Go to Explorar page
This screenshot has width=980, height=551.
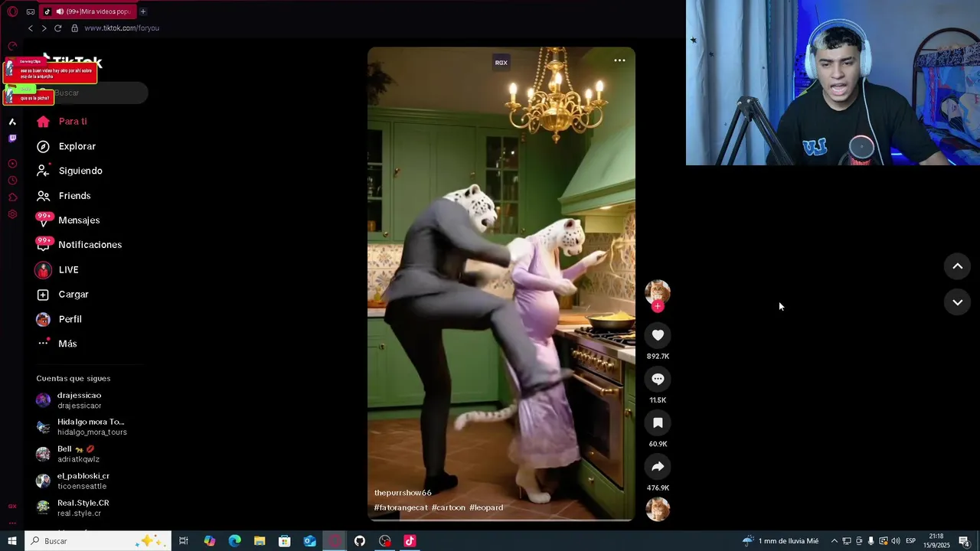tap(66, 146)
